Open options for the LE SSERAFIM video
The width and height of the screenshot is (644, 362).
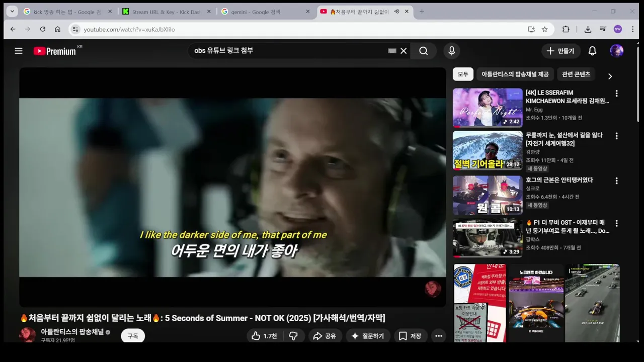(x=616, y=94)
